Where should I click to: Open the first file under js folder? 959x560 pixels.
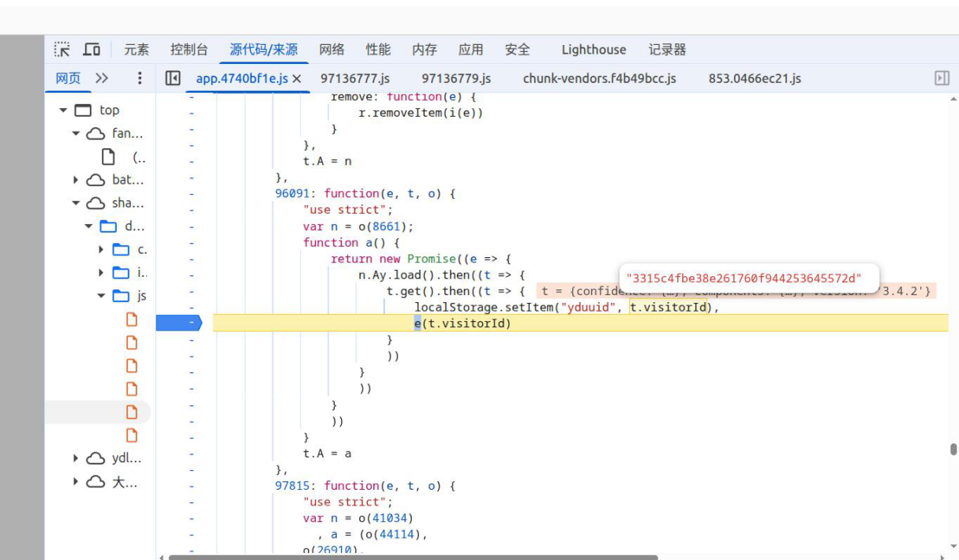tap(132, 319)
